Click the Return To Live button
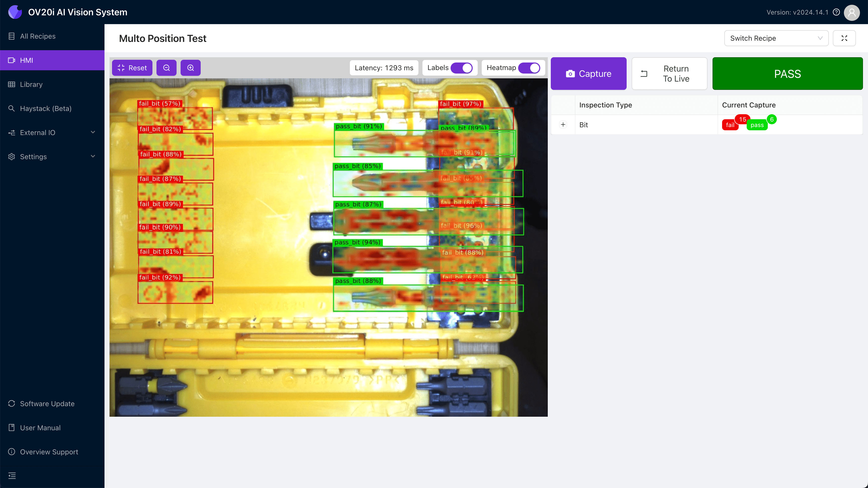The image size is (868, 488). pos(669,73)
